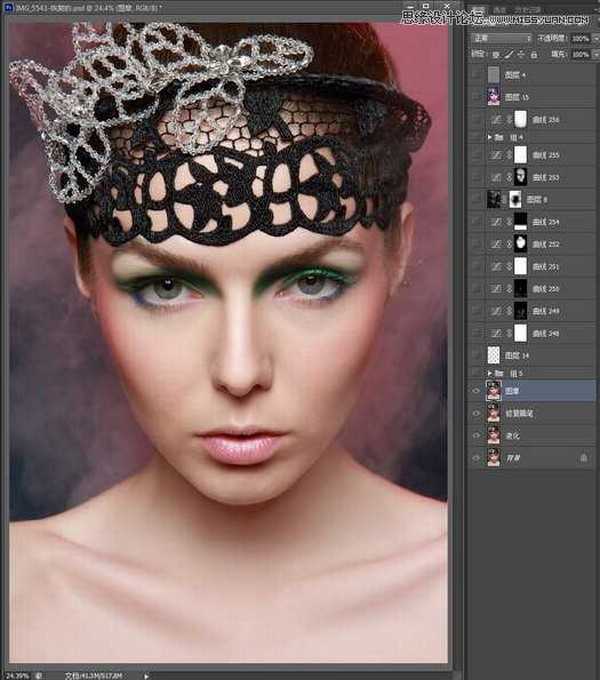Expand the 组 4 layer group
The height and width of the screenshot is (680, 600).
(x=489, y=136)
